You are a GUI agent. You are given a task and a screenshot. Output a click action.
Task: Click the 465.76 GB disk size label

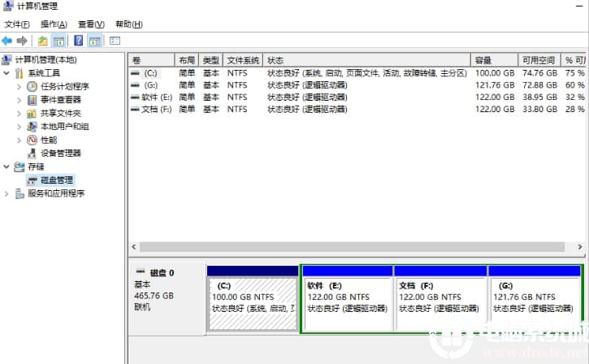pyautogui.click(x=154, y=296)
